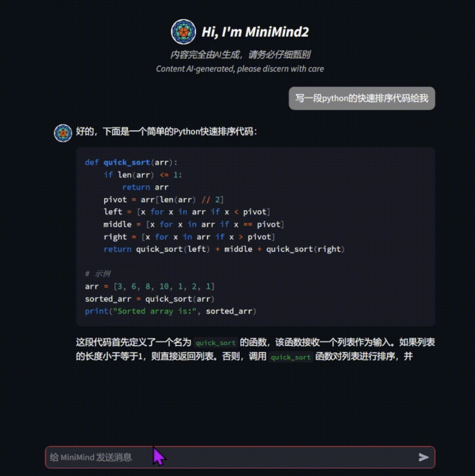Click the send message arrow icon
The image size is (475, 476).
[422, 457]
